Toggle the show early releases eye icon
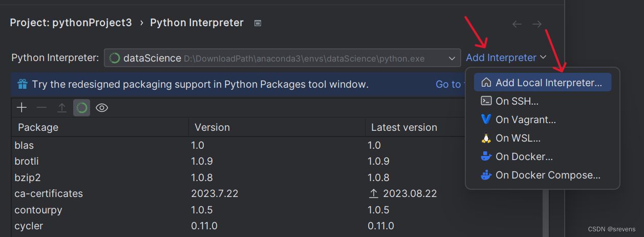The height and width of the screenshot is (237, 644). pos(102,108)
